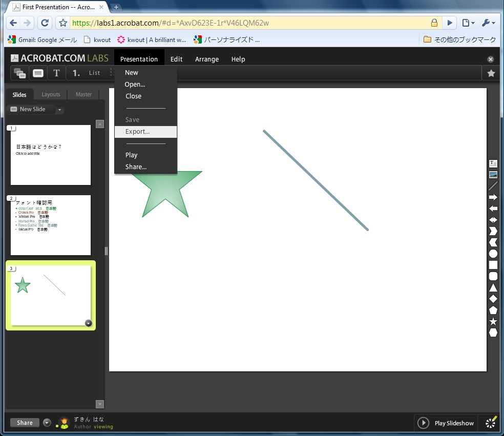The image size is (504, 436).
Task: Click the diagonal line on the slide
Action: [x=316, y=180]
